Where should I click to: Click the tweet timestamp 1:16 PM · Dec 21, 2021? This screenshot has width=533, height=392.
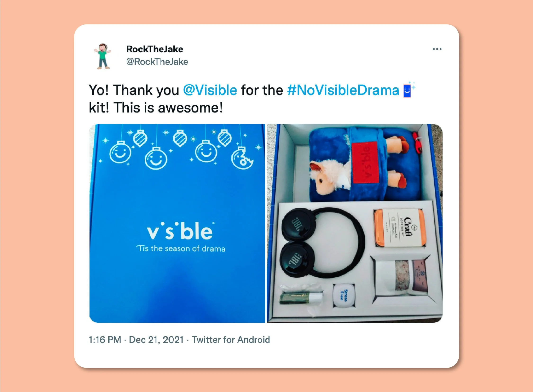coord(136,340)
